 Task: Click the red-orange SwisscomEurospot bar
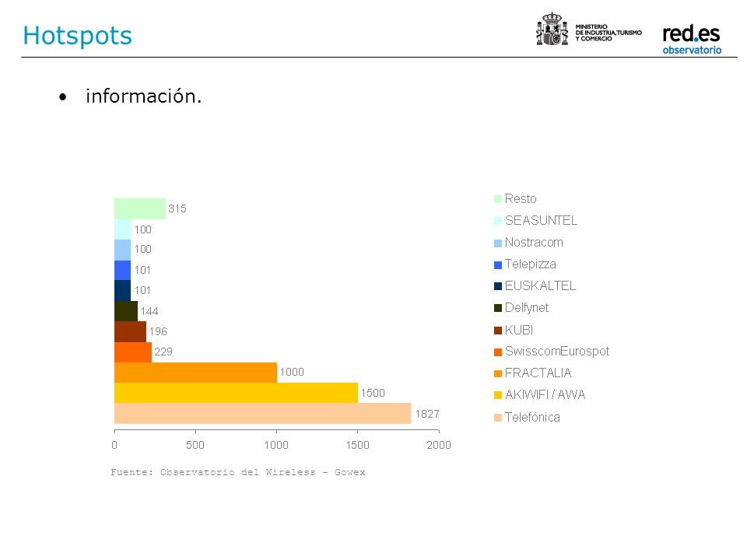[x=133, y=352]
